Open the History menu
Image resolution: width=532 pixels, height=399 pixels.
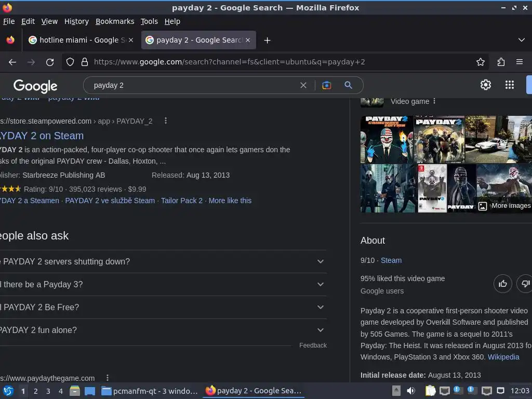click(x=76, y=21)
